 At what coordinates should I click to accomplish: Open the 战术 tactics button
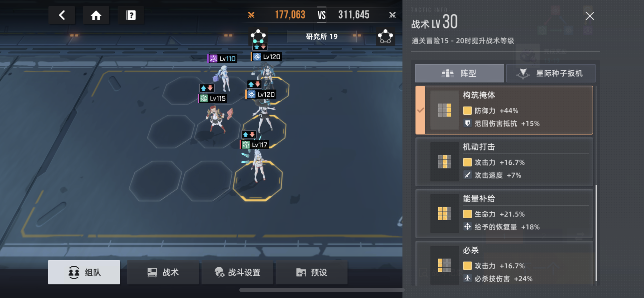(x=163, y=272)
